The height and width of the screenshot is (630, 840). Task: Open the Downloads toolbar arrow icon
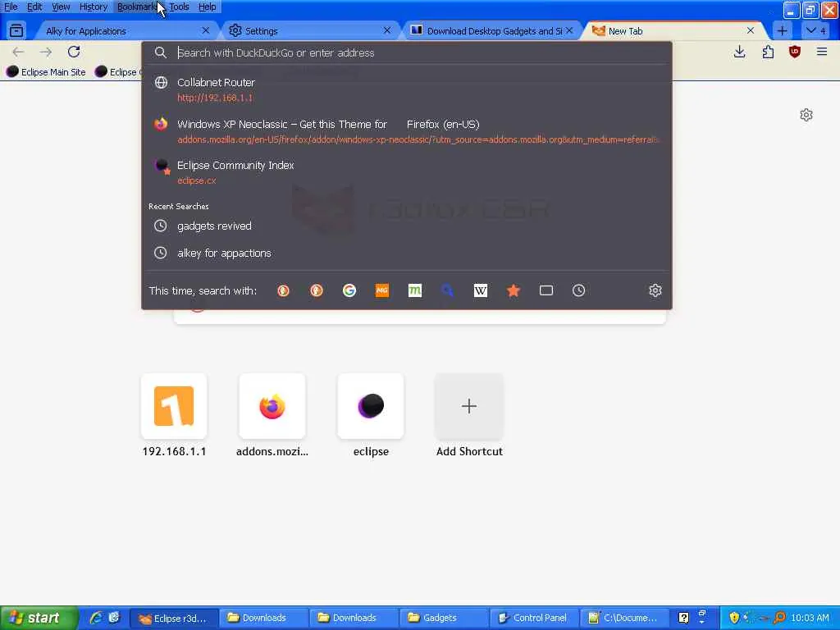(739, 52)
